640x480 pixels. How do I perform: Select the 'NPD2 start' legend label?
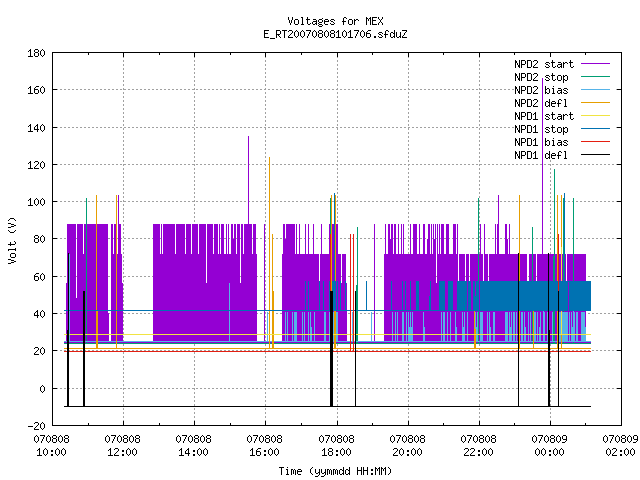pyautogui.click(x=544, y=64)
